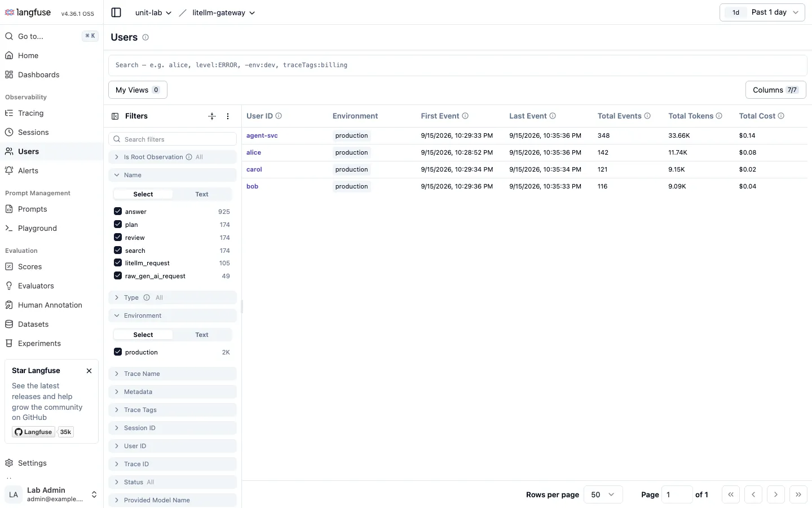The width and height of the screenshot is (812, 508).
Task: Click the First Event column info icon
Action: click(465, 116)
